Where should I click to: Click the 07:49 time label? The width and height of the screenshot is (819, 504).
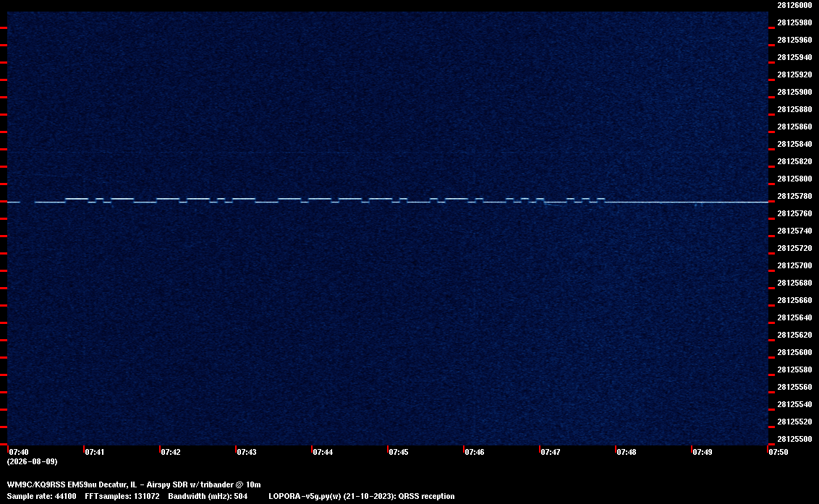point(703,452)
